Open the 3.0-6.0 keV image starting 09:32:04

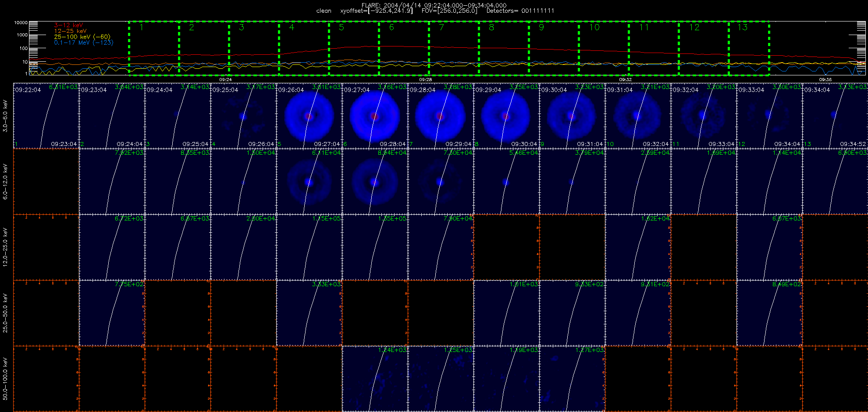pos(704,116)
